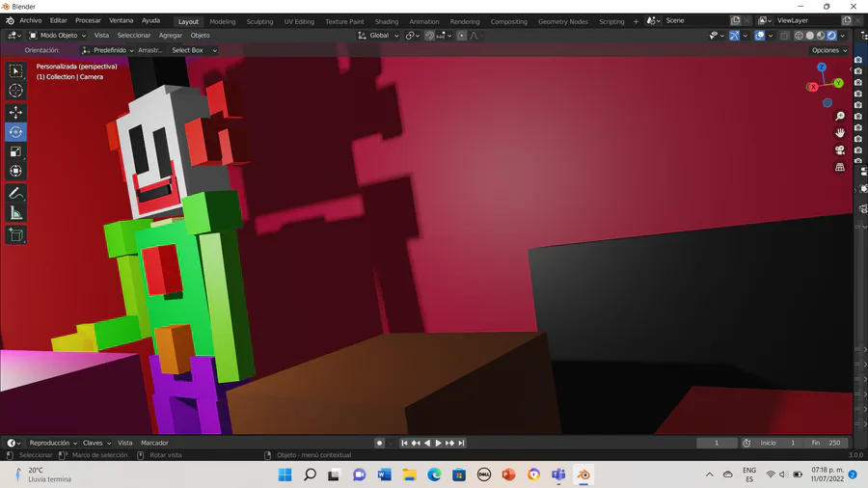
Task: Toggle viewport gizmos display
Action: click(x=735, y=36)
